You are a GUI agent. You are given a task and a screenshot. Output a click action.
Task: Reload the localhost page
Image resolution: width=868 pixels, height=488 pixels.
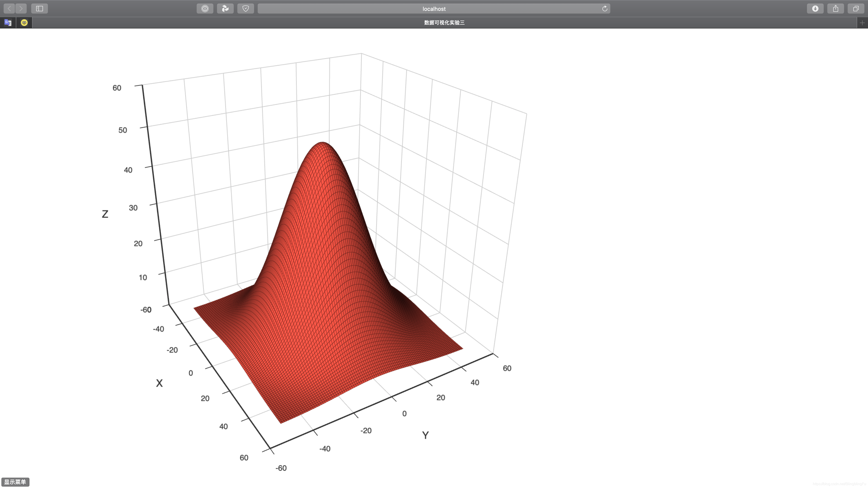604,8
